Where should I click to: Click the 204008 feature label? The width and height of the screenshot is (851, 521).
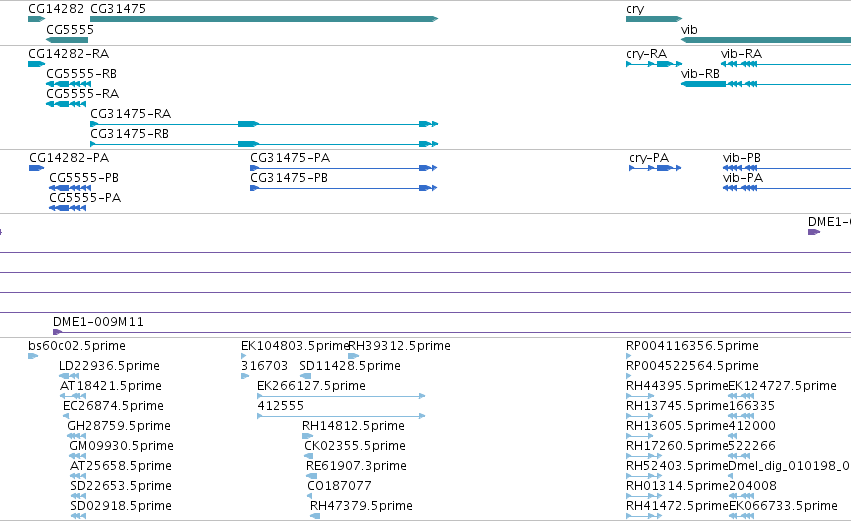point(753,486)
